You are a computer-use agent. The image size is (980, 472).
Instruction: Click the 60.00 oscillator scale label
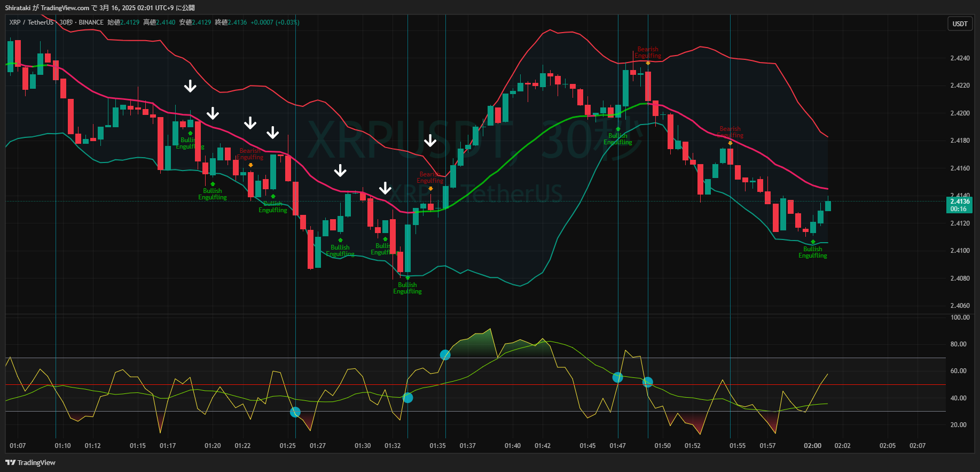(x=958, y=371)
